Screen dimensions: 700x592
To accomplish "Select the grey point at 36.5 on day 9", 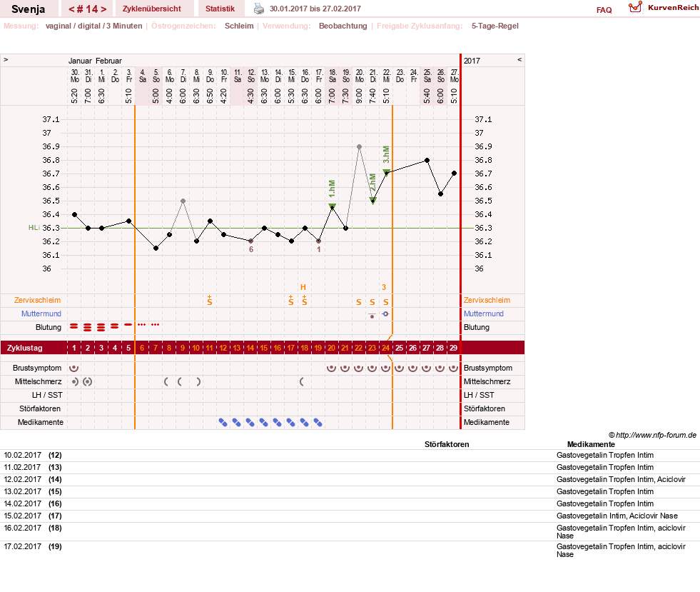I will click(x=183, y=201).
